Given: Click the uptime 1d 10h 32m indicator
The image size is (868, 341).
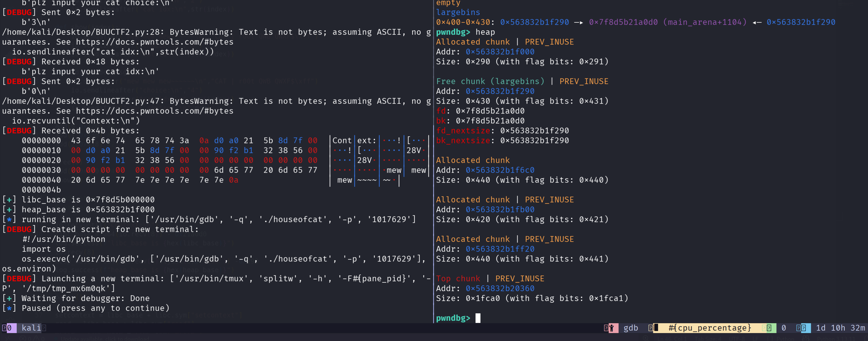Looking at the screenshot, I should 840,328.
